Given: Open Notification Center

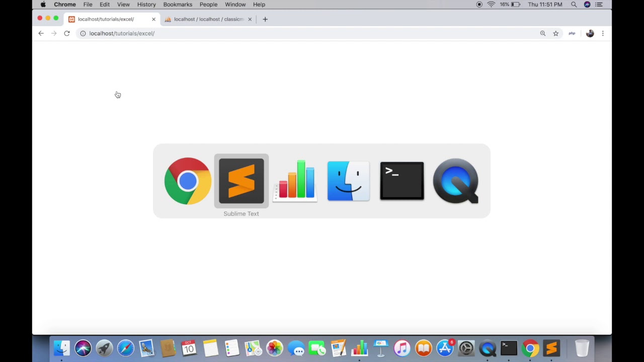Looking at the screenshot, I should tap(599, 5).
